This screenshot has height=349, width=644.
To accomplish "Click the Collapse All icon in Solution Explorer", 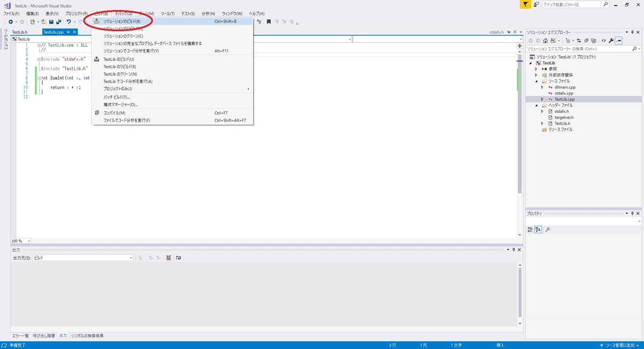I will [587, 40].
